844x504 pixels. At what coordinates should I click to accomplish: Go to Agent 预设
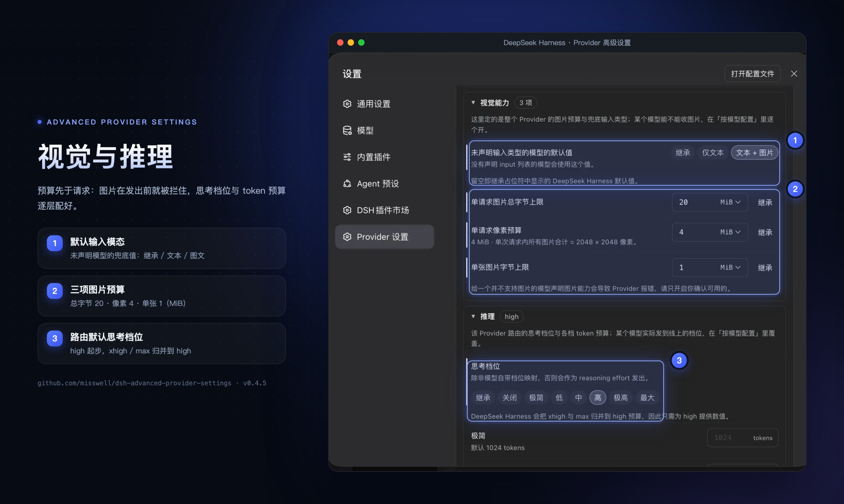pos(384,183)
